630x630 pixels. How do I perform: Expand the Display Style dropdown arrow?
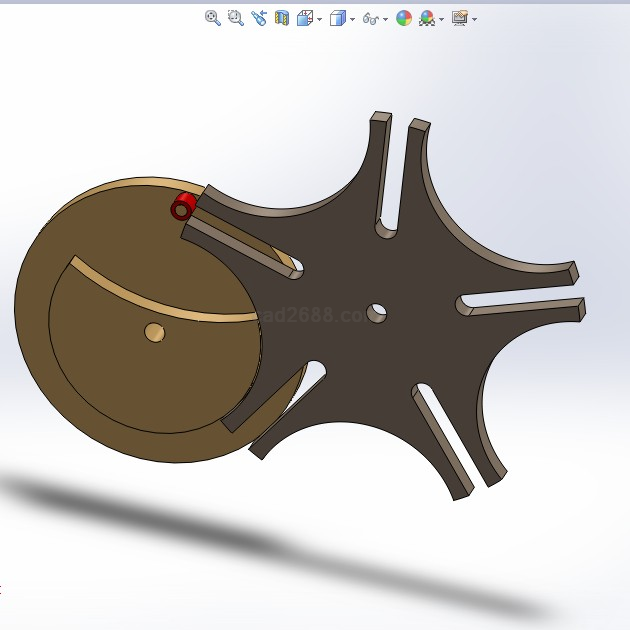pos(352,19)
